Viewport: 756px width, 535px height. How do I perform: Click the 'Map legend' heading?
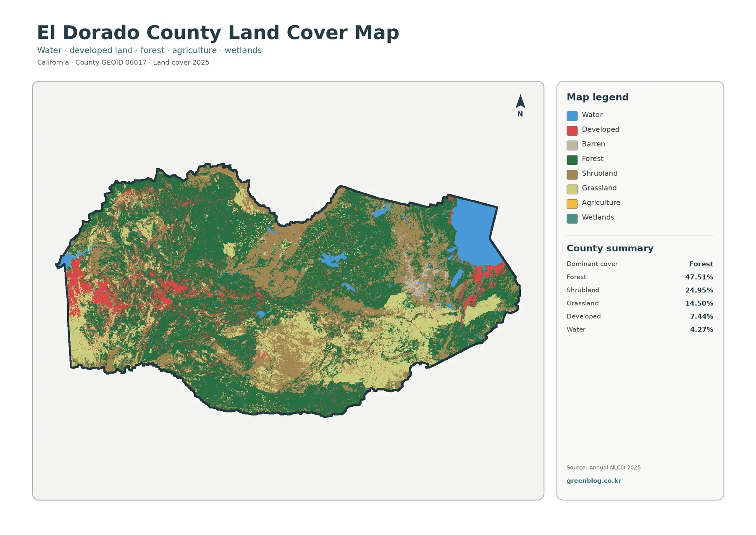[598, 98]
